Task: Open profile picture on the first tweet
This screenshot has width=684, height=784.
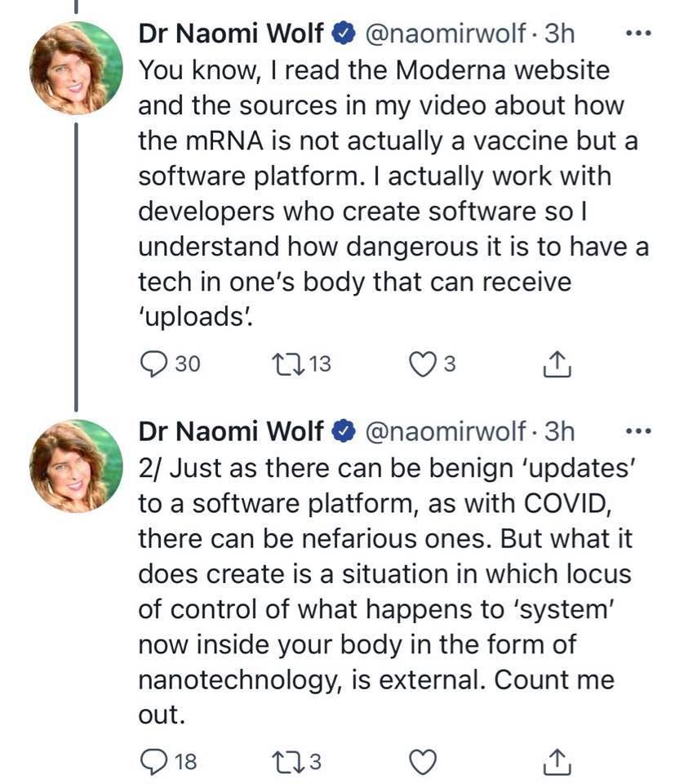Action: click(75, 67)
